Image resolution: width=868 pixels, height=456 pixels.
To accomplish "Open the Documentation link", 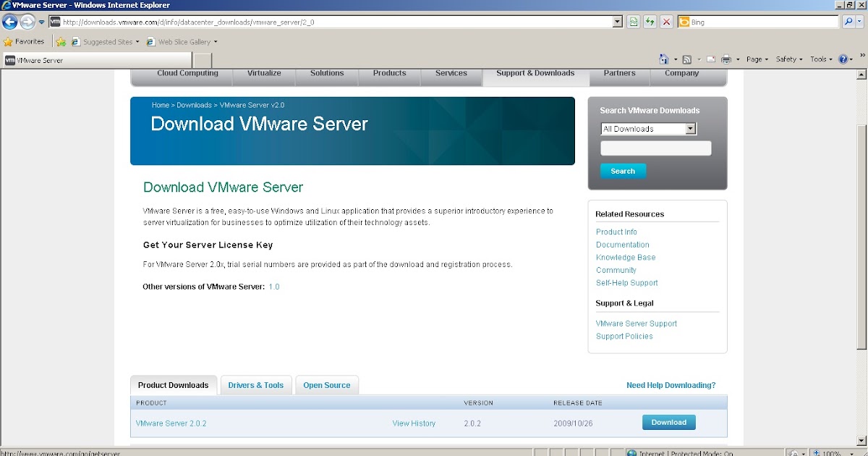I will click(x=623, y=245).
